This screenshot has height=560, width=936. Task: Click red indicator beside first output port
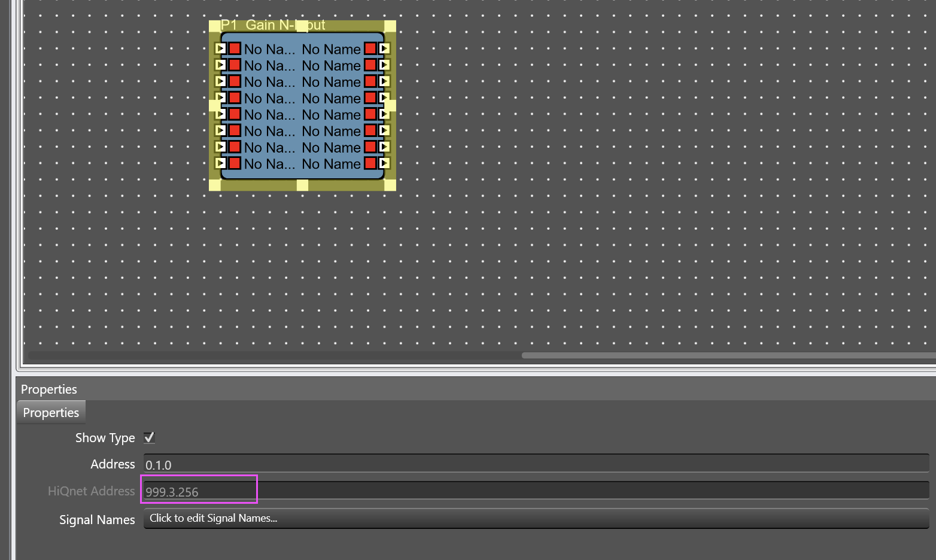coord(370,48)
